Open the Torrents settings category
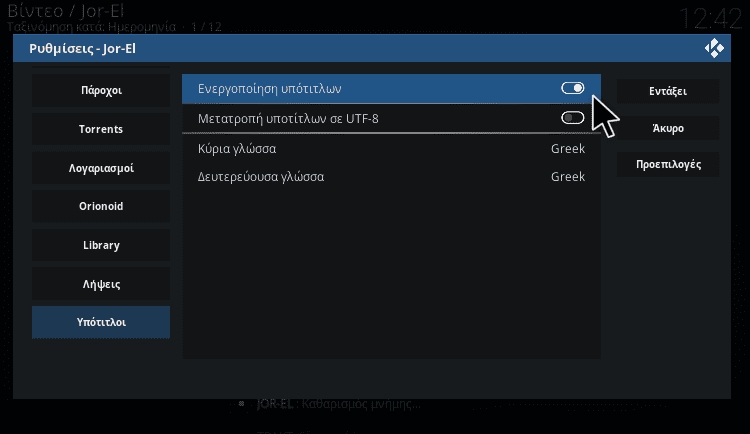This screenshot has height=434, width=750. click(x=101, y=129)
